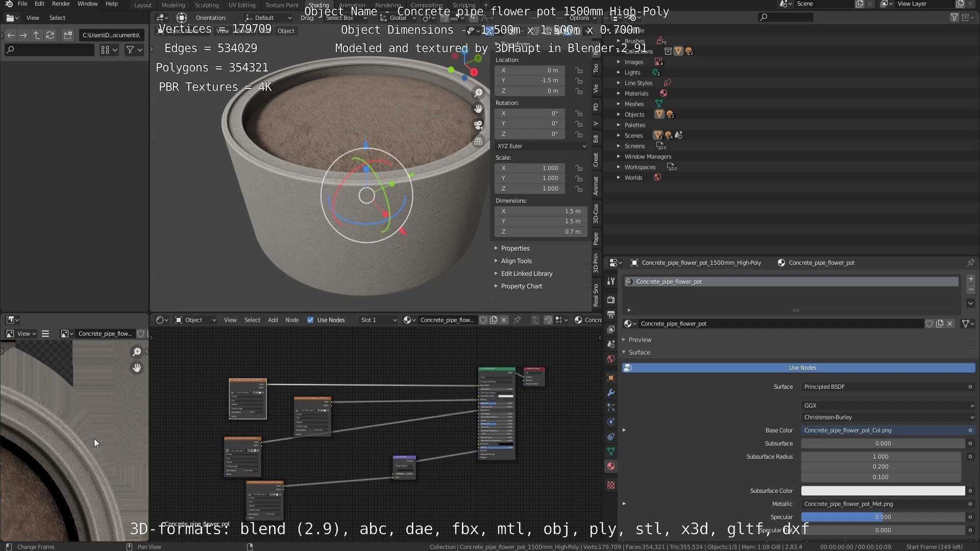The image size is (980, 551).
Task: Create a new folder in file browser
Action: [68, 35]
